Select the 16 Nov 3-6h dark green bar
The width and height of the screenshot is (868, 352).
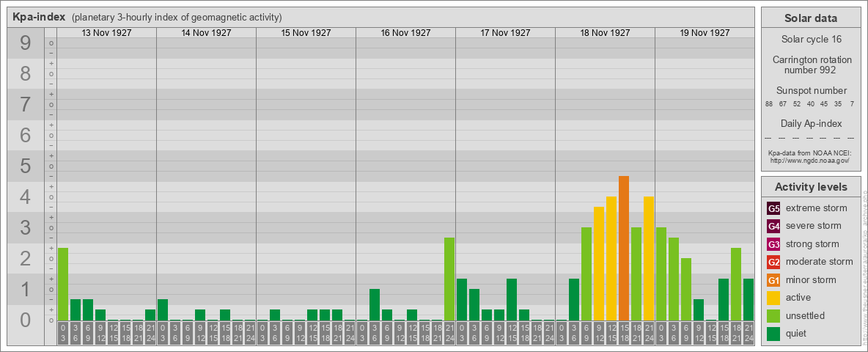pyautogui.click(x=375, y=305)
